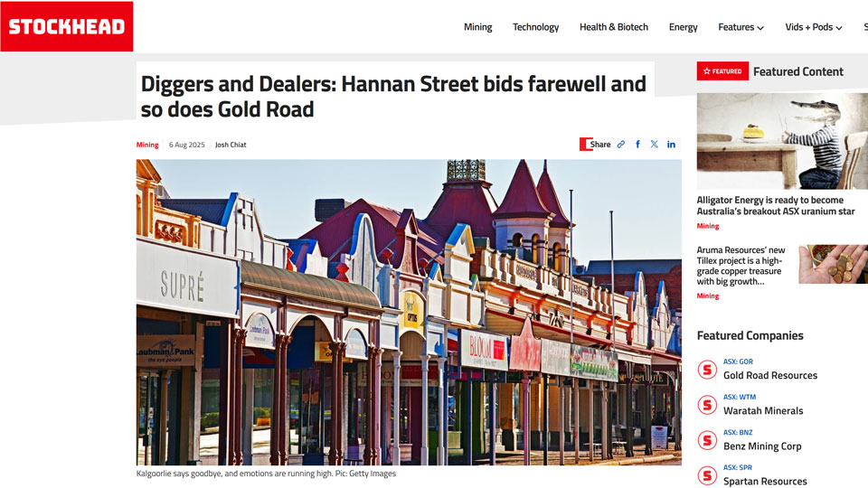Go to the Energy section
This screenshot has height=488, width=868.
pyautogui.click(x=684, y=27)
